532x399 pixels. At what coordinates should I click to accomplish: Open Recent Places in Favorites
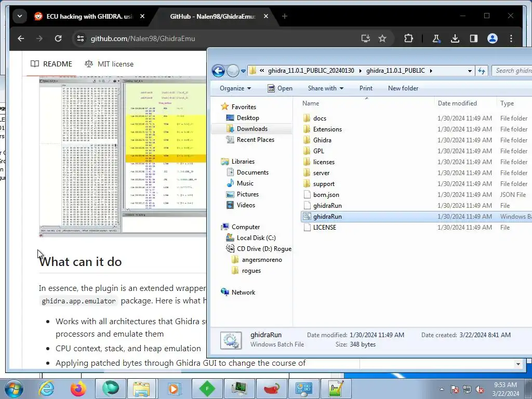255,139
